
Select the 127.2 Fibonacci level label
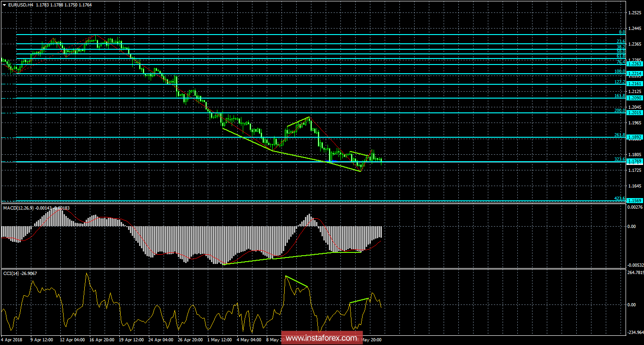click(620, 82)
